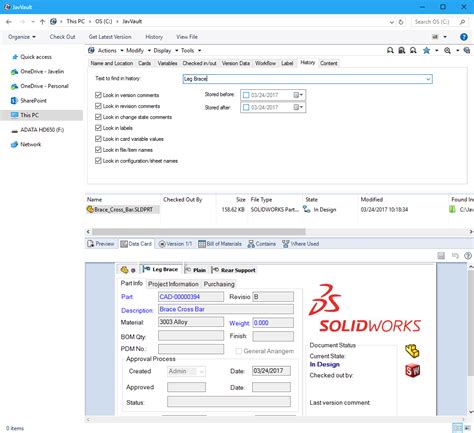Click the Description field Brace Cross Bar
Image resolution: width=474 pixels, height=433 pixels.
(x=226, y=309)
